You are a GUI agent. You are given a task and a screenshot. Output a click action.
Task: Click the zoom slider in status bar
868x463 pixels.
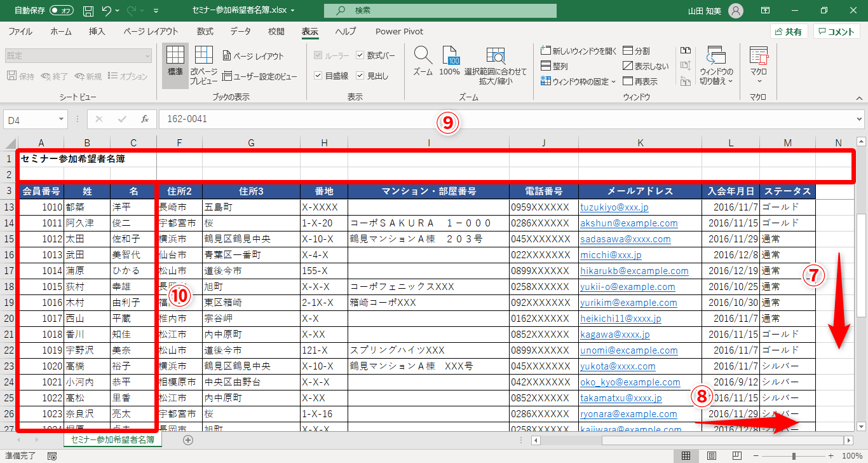[x=793, y=456]
